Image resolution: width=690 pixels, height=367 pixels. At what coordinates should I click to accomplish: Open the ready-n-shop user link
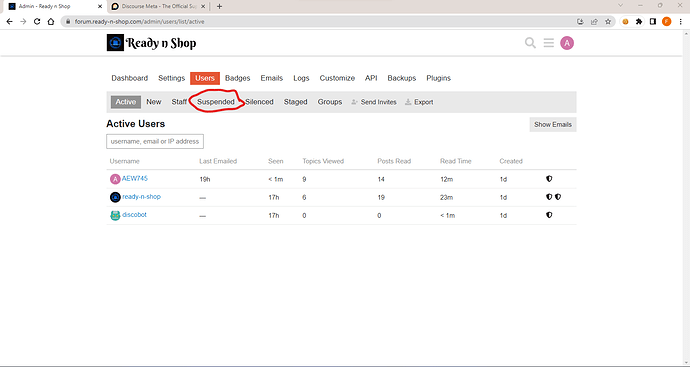click(141, 197)
